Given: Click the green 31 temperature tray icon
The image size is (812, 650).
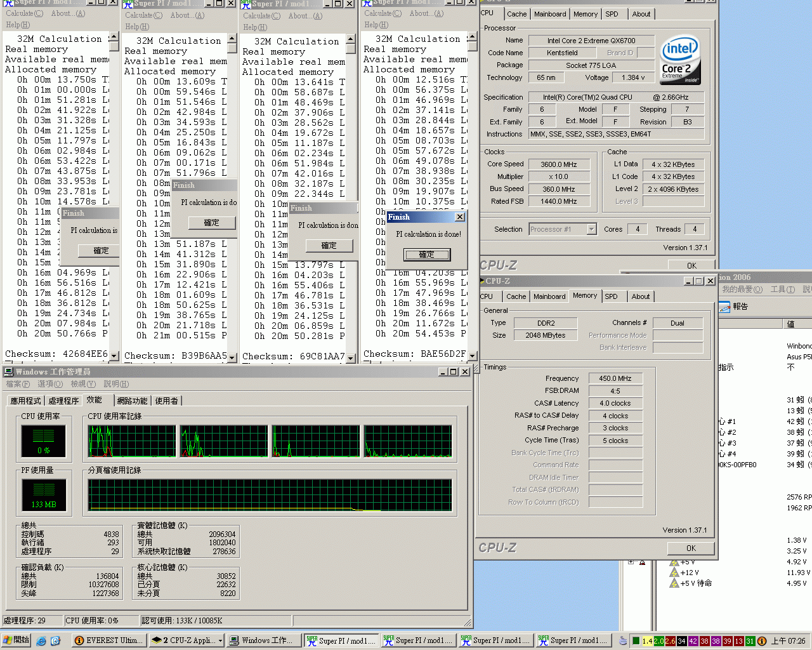Looking at the screenshot, I should tap(750, 641).
